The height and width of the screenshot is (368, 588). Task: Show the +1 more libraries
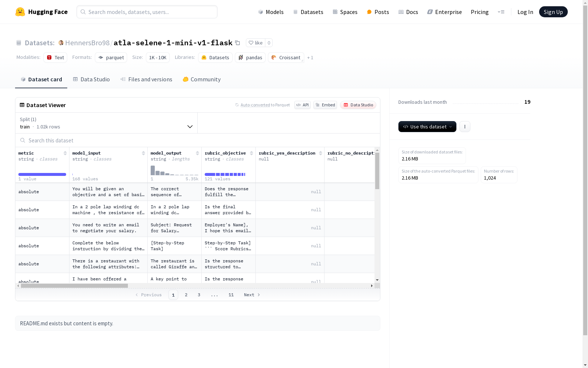[310, 57]
